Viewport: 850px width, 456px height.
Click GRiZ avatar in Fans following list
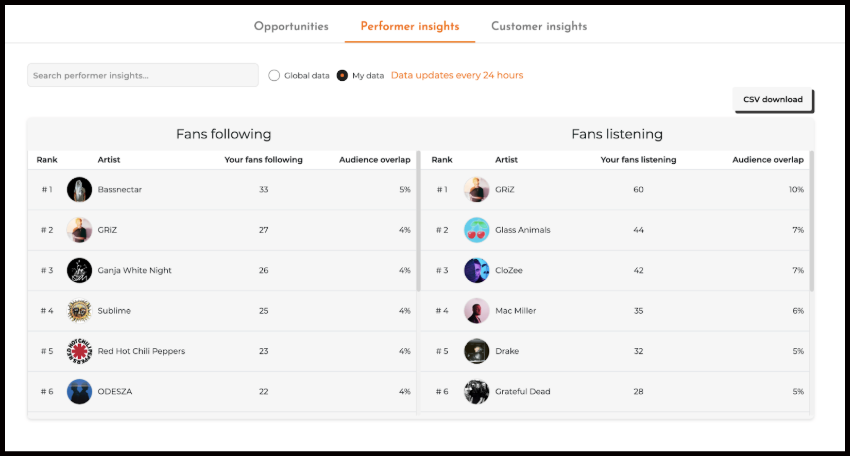coord(79,230)
